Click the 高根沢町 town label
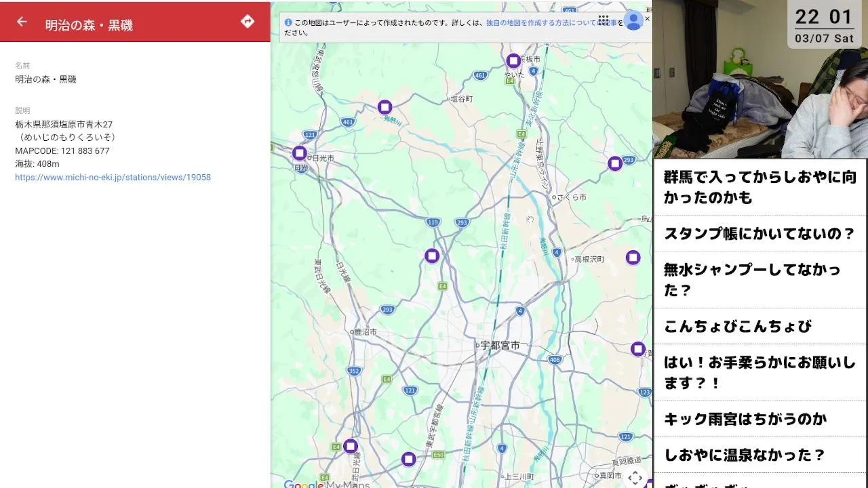 (x=589, y=259)
